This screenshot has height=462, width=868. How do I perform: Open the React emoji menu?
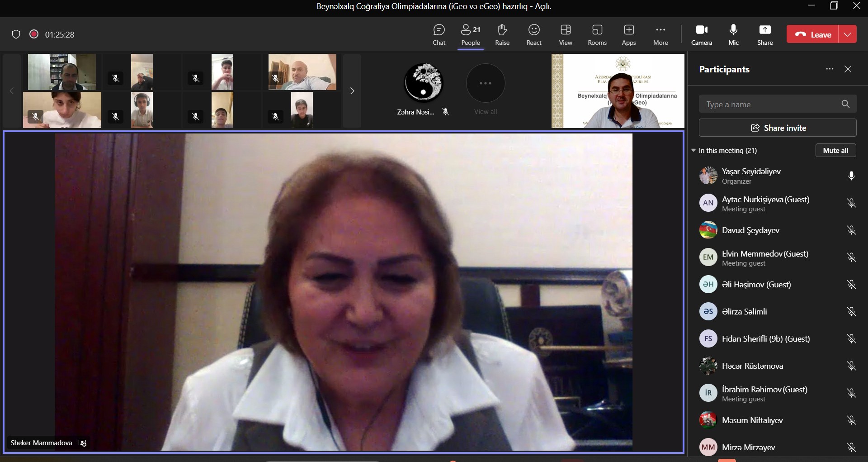(x=533, y=35)
